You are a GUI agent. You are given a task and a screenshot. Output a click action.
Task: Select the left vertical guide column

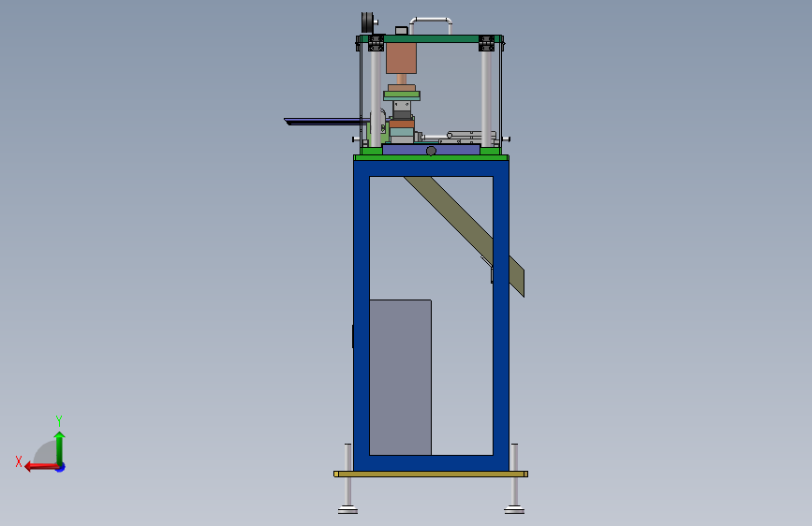click(376, 98)
